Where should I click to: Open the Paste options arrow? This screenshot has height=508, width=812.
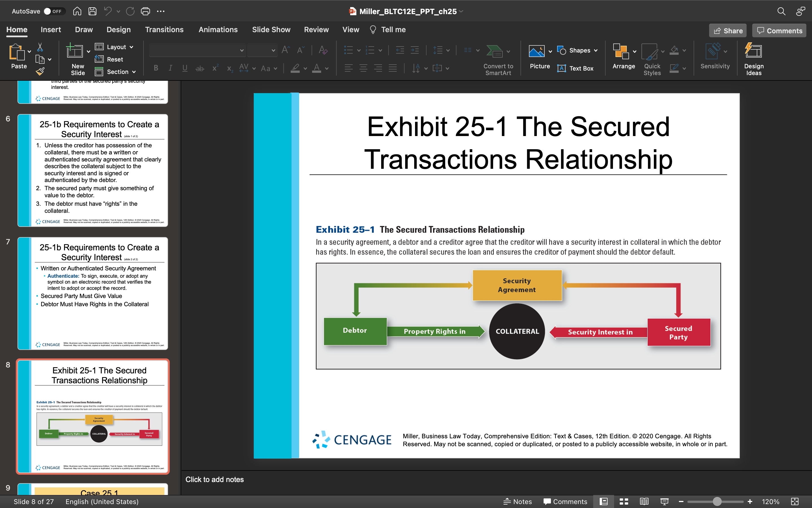[x=30, y=51]
